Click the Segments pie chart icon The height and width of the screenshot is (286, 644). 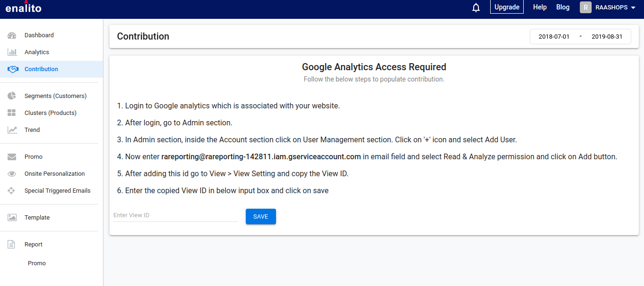pyautogui.click(x=12, y=96)
